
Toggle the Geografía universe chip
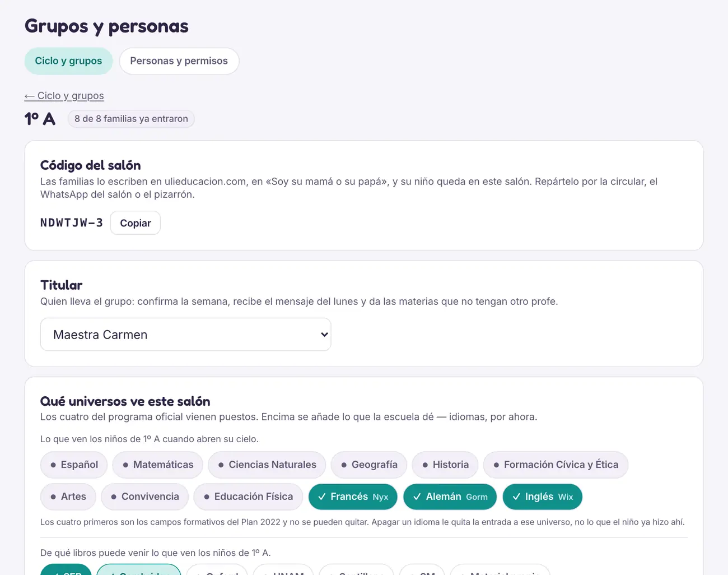pyautogui.click(x=369, y=465)
